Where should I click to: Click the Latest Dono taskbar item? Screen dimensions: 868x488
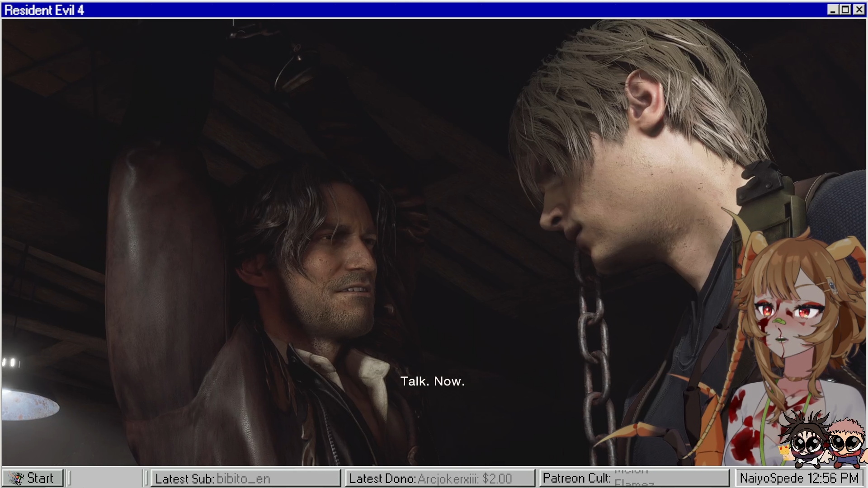coord(440,478)
